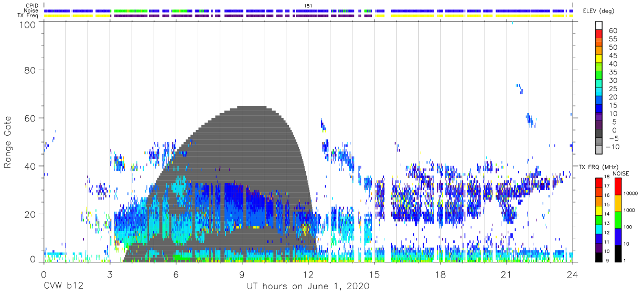
Task: Click the 10000 label on NOISE colorbar
Action: (x=630, y=193)
